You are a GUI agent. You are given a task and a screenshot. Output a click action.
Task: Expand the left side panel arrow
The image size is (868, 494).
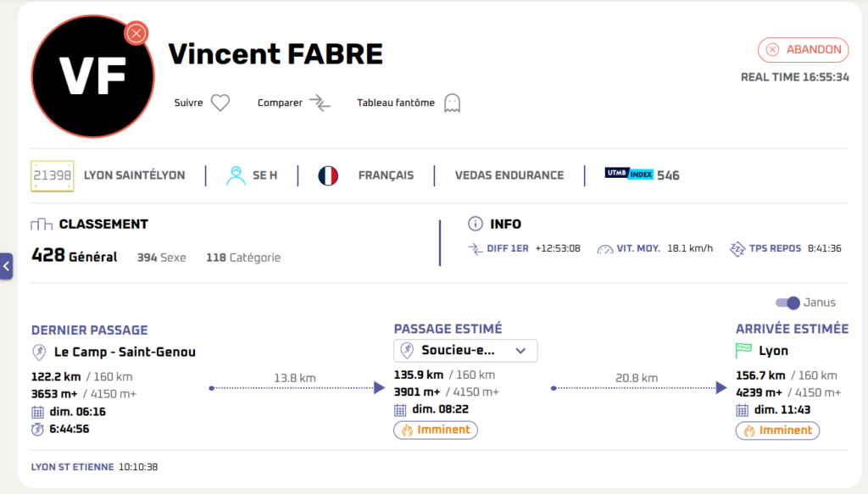[x=6, y=266]
